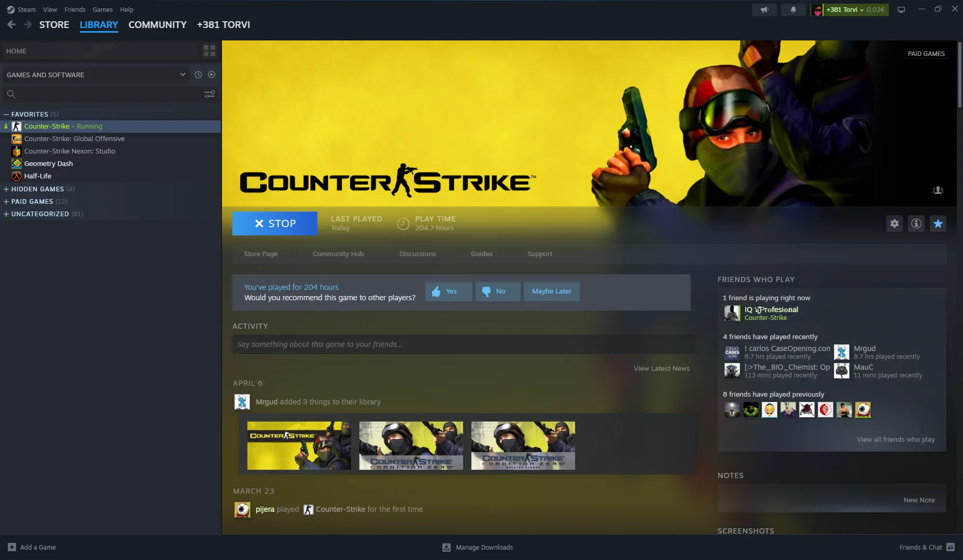Toggle the favorite star for Counter-Strike
This screenshot has height=560, width=963.
pyautogui.click(x=938, y=223)
